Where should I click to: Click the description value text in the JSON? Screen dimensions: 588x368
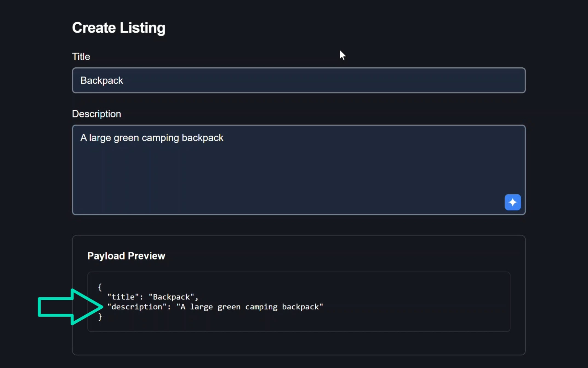point(250,307)
